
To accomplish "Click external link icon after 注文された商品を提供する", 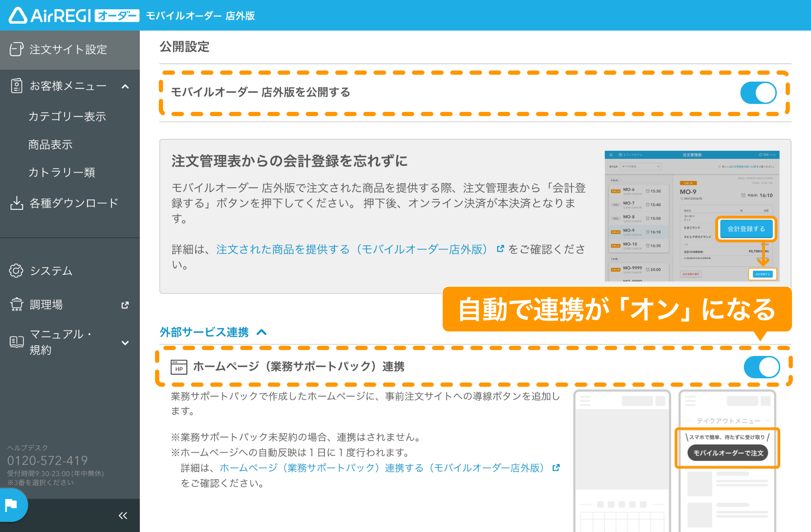I will coord(500,249).
